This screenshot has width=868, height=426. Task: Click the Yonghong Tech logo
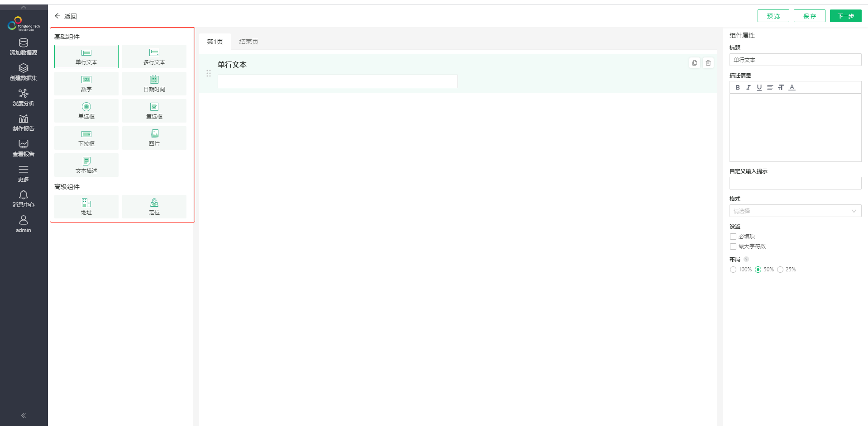(x=24, y=24)
